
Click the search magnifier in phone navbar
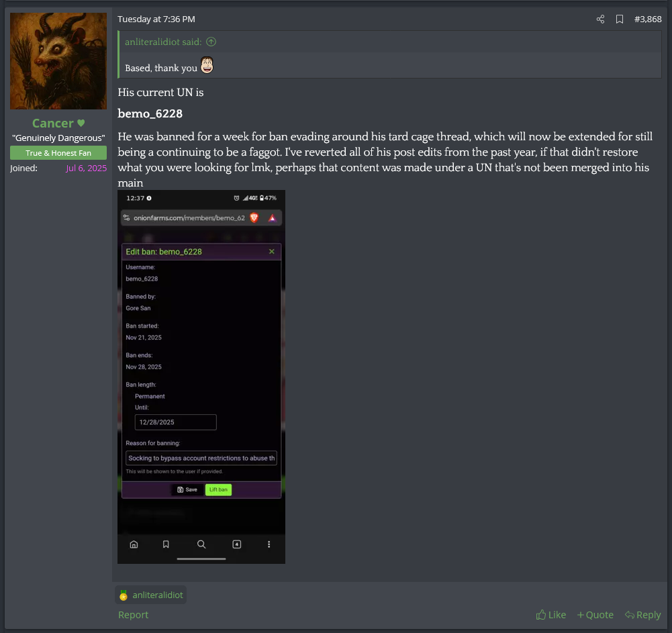(201, 544)
